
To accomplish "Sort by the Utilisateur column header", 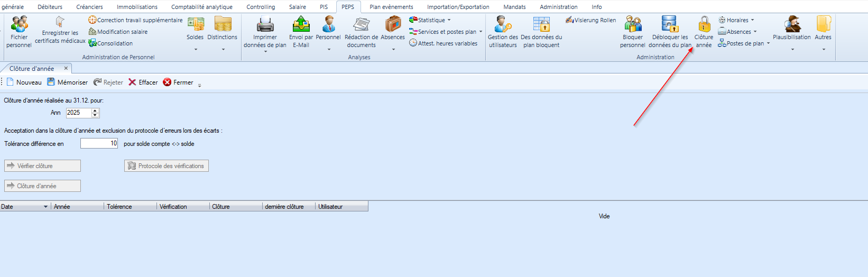I will point(341,207).
